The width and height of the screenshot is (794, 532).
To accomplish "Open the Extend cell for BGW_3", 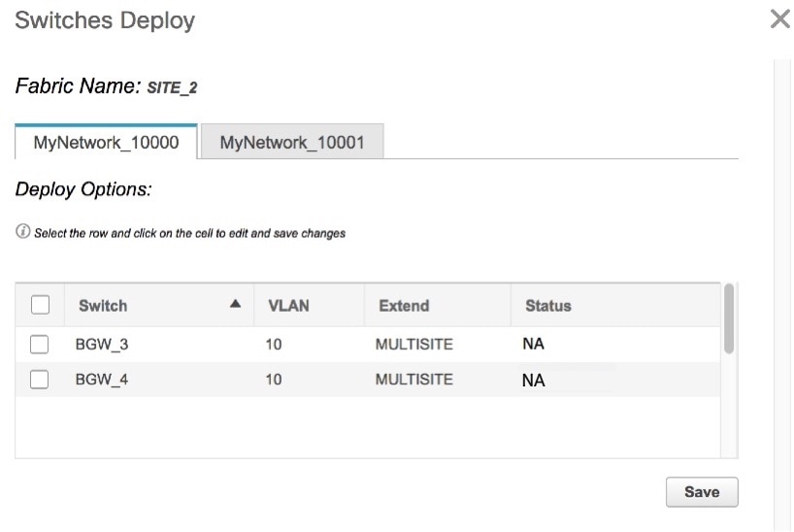I will pyautogui.click(x=414, y=344).
